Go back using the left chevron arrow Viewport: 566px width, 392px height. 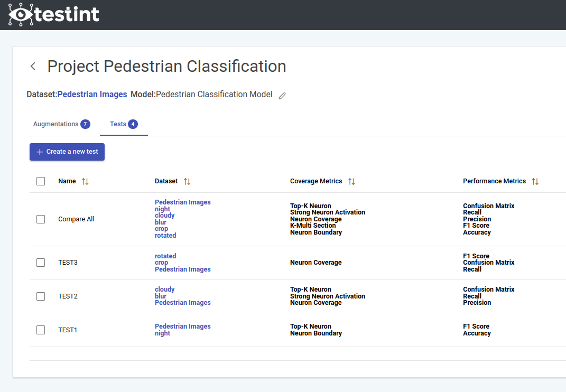point(33,66)
